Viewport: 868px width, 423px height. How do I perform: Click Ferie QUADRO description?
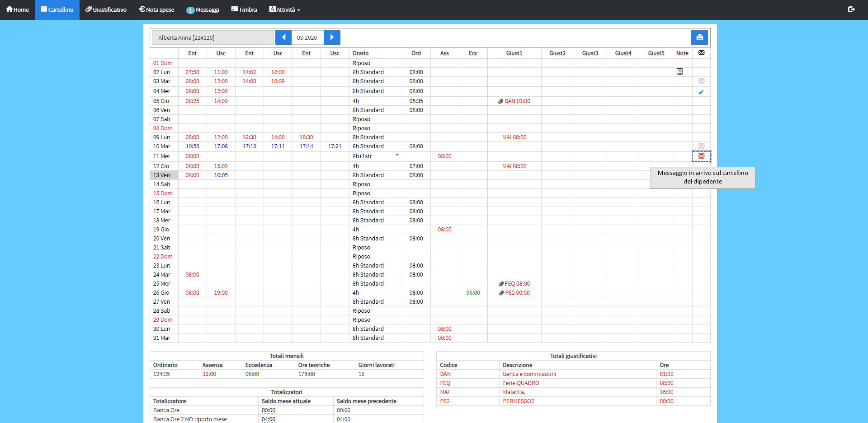pos(521,383)
